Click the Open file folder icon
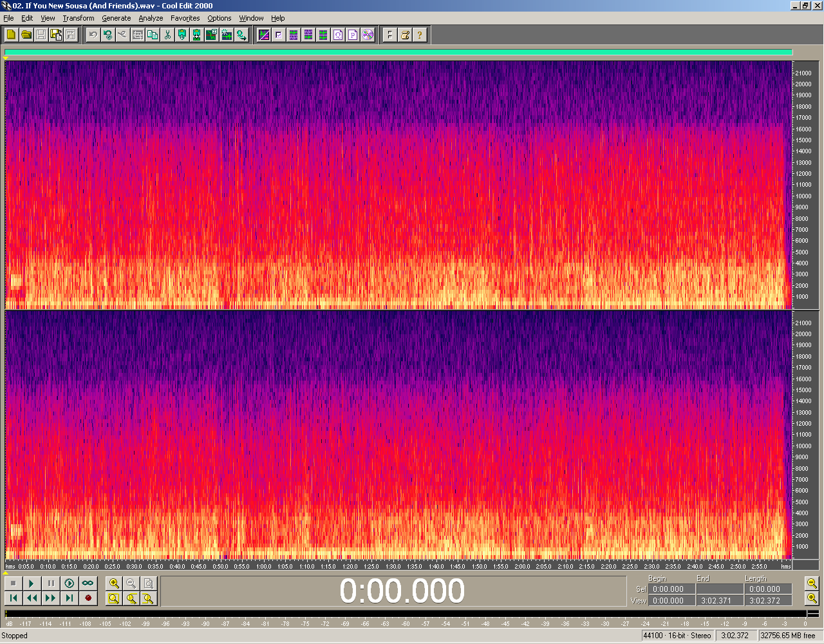This screenshot has height=644, width=824. [26, 35]
